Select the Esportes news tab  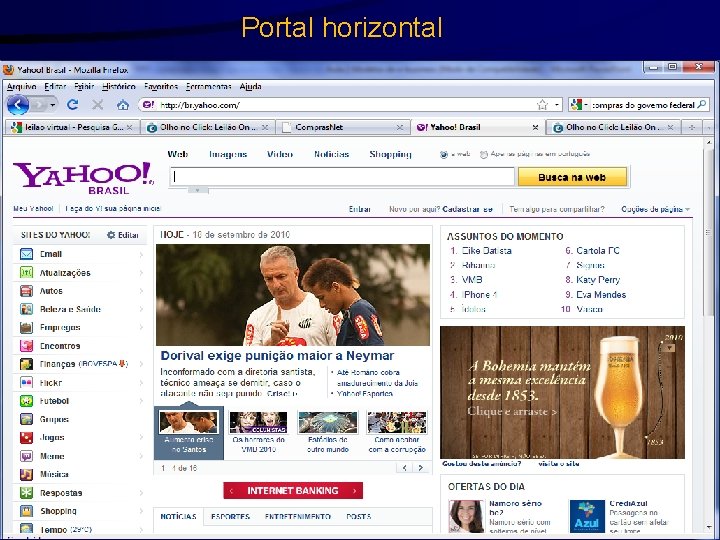231,517
